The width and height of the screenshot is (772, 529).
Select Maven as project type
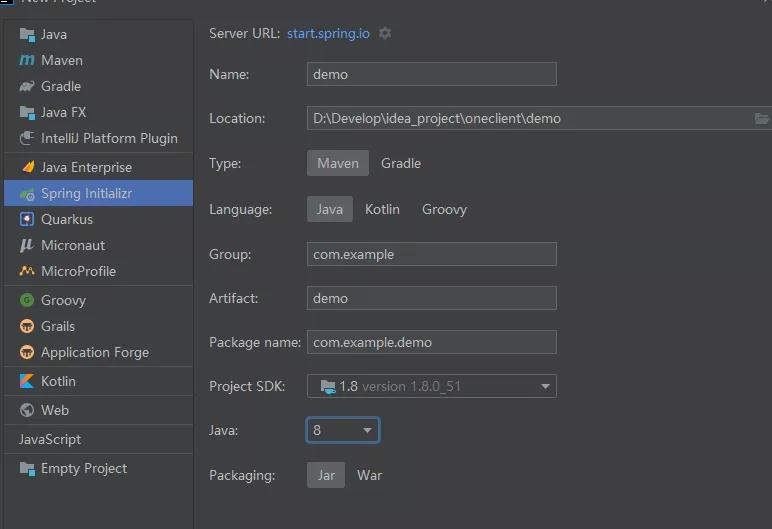(x=338, y=163)
